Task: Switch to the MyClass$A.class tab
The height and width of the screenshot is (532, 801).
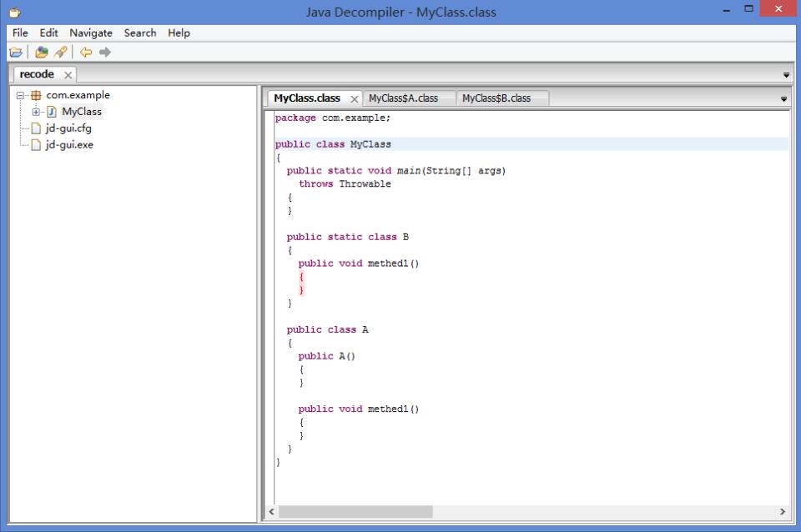Action: (x=403, y=98)
